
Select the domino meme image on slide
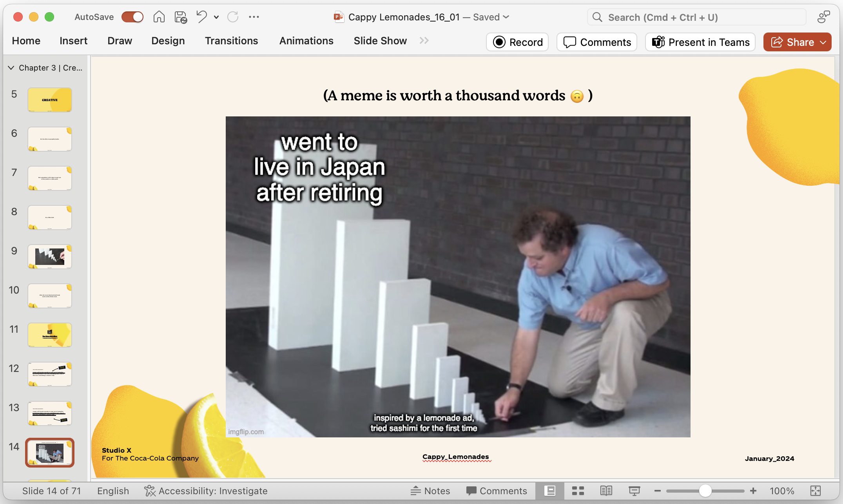coord(458,277)
